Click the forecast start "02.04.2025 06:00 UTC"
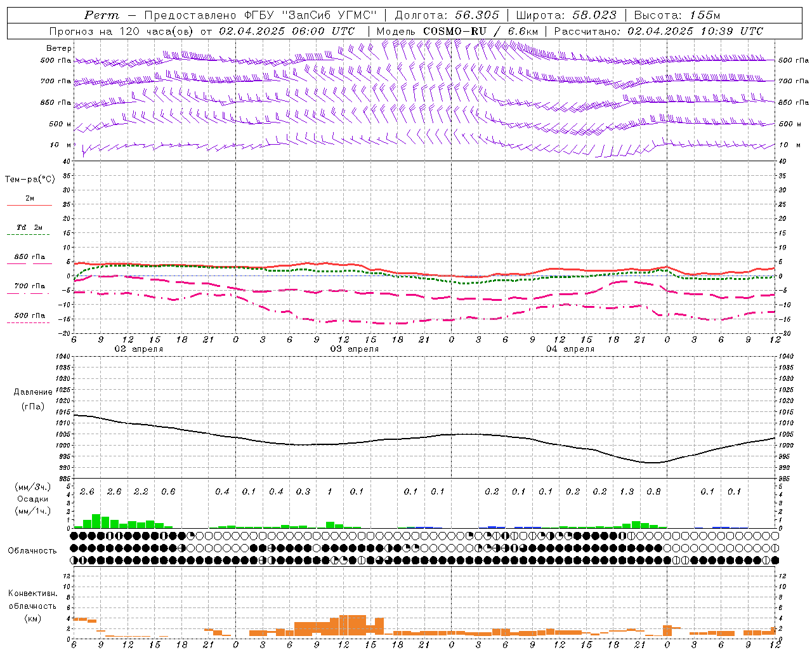 (287, 31)
